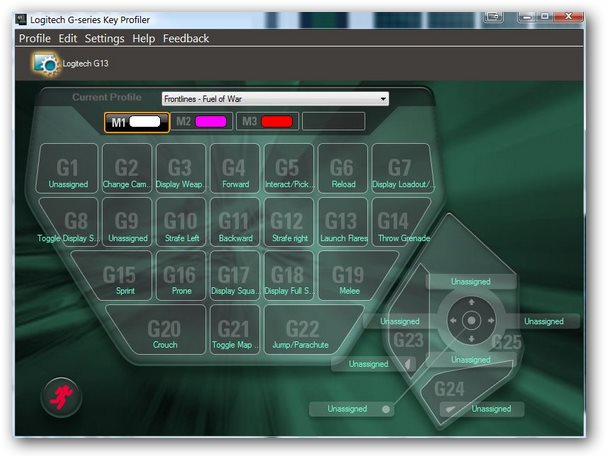This screenshot has height=458, width=606.
Task: Select the G6 Reload key
Action: click(342, 169)
